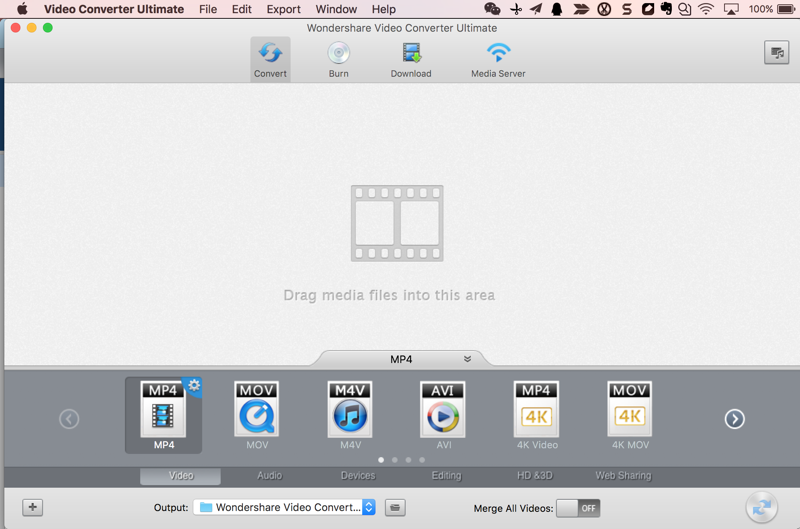Viewport: 800px width, 529px height.
Task: Go to the next page of formats
Action: (734, 419)
